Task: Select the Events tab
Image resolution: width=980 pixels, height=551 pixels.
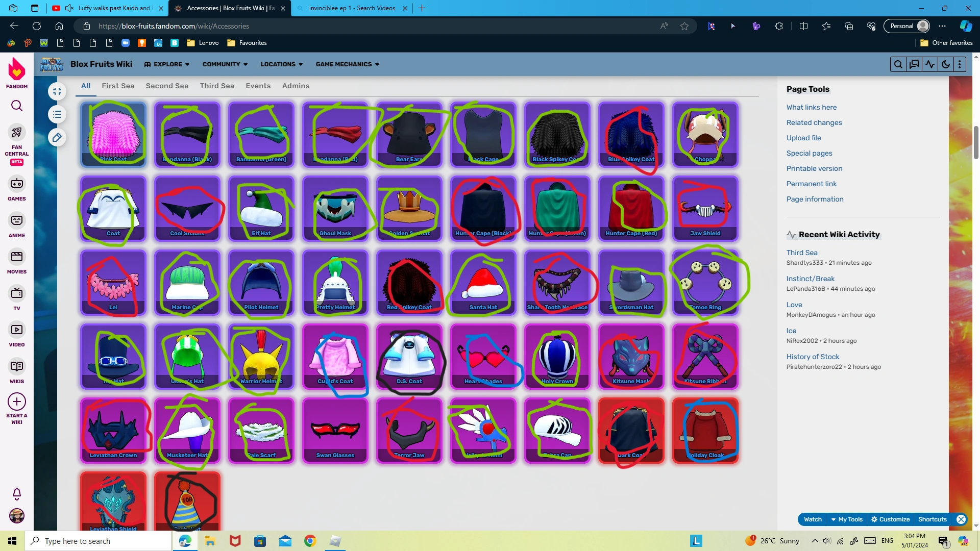Action: 258,86
